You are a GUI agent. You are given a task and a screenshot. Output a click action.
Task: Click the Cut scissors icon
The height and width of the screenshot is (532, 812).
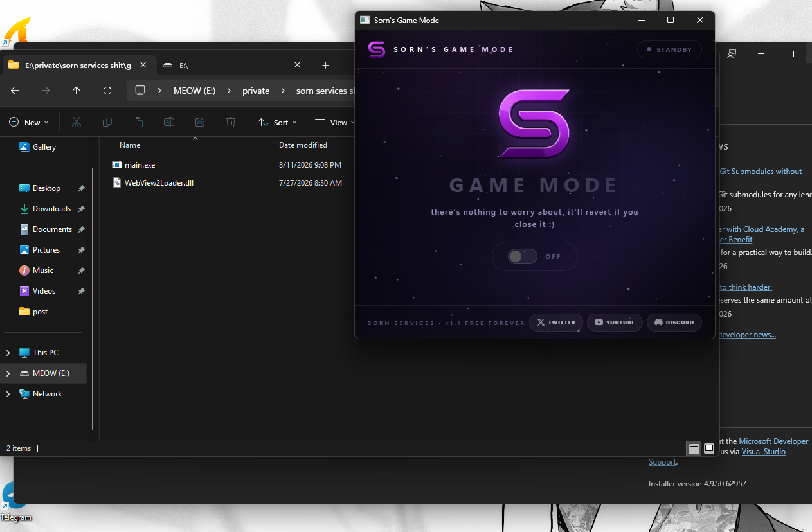tap(77, 122)
